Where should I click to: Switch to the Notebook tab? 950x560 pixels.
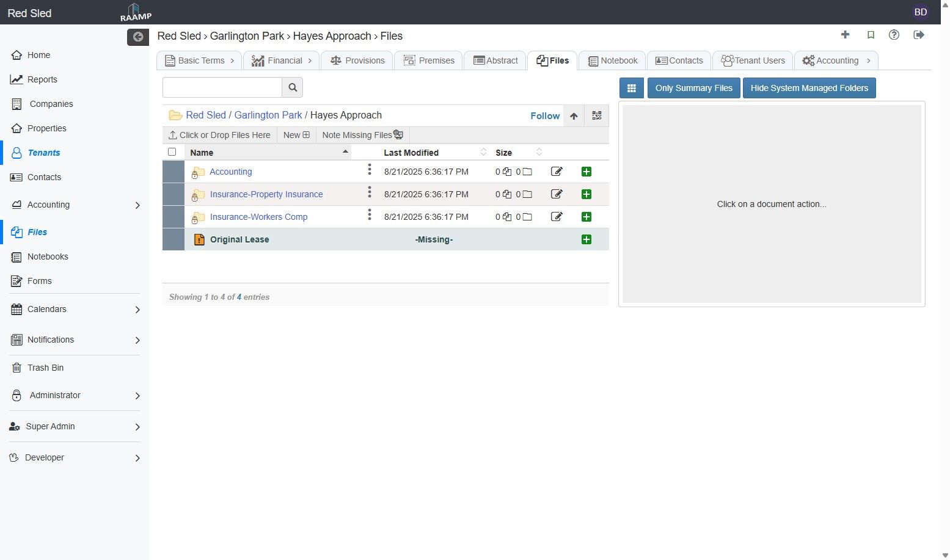click(612, 60)
